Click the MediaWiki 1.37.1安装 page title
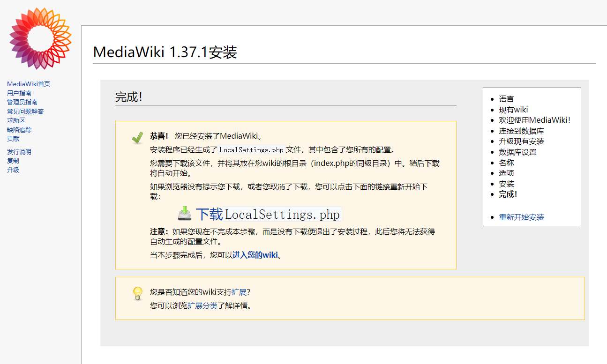Image resolution: width=607 pixels, height=364 pixels. coord(165,52)
